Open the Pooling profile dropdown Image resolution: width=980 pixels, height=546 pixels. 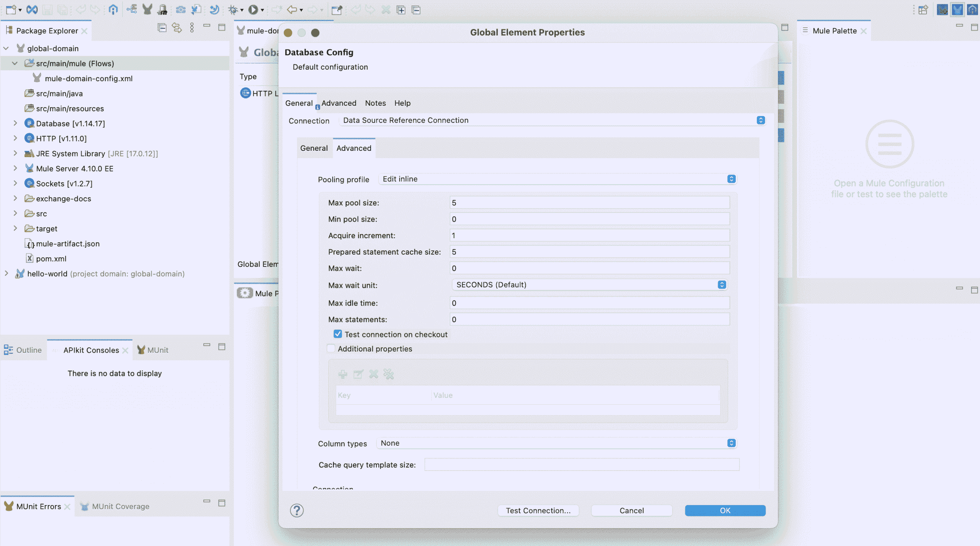click(731, 179)
